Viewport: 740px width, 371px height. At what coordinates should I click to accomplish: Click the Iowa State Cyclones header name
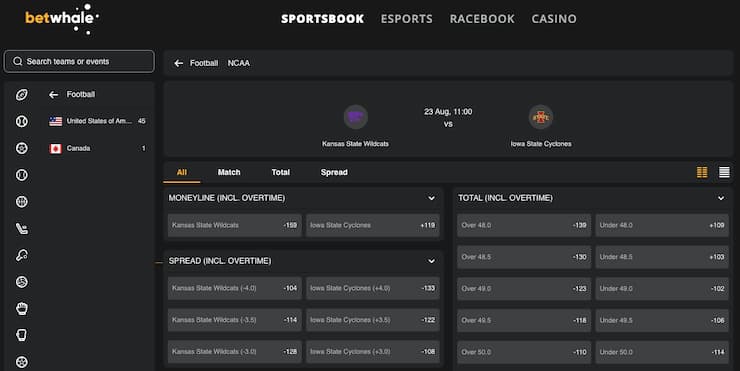[x=541, y=144]
